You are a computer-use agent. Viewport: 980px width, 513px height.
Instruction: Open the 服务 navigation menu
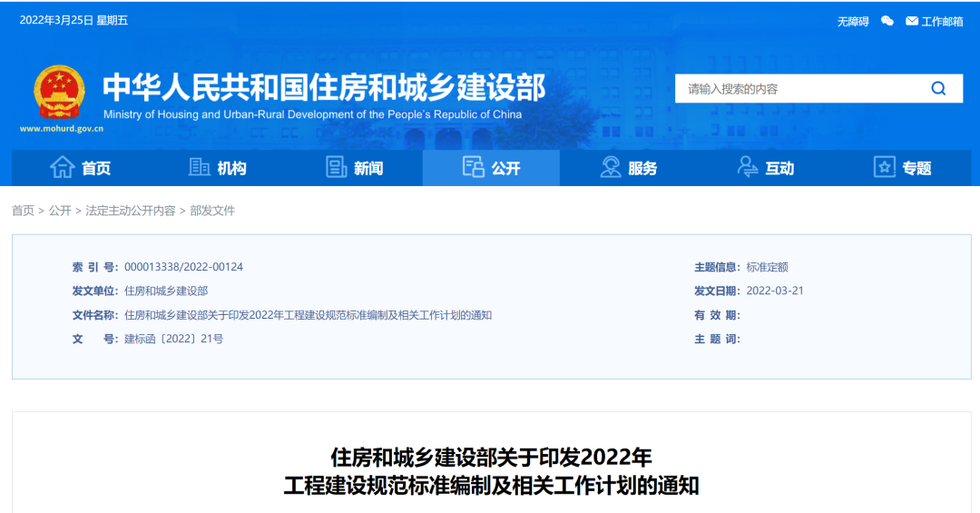(x=628, y=168)
